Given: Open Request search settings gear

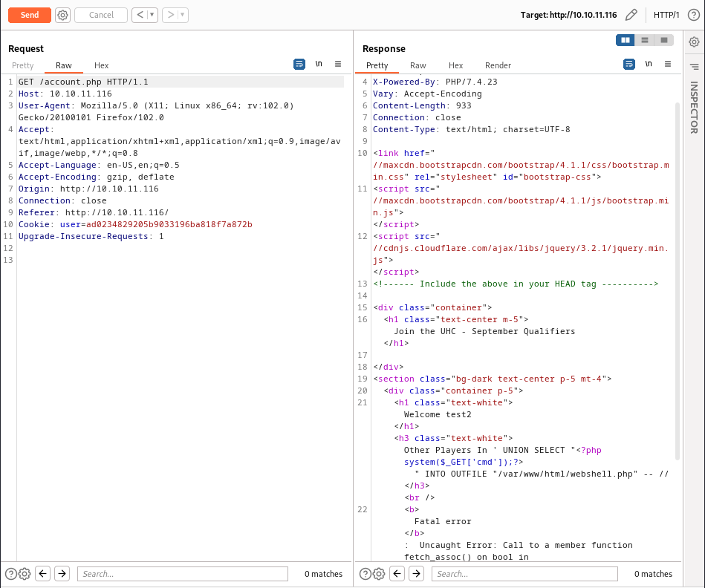Looking at the screenshot, I should [x=25, y=574].
